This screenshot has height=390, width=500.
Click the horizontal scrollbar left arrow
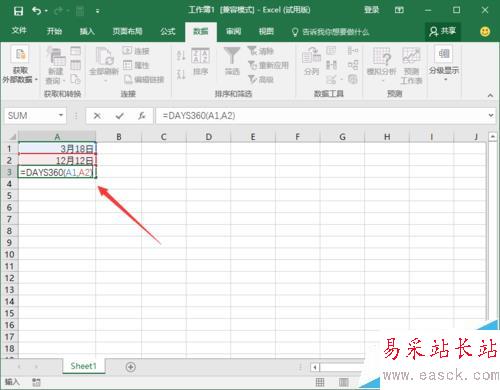pyautogui.click(x=315, y=367)
